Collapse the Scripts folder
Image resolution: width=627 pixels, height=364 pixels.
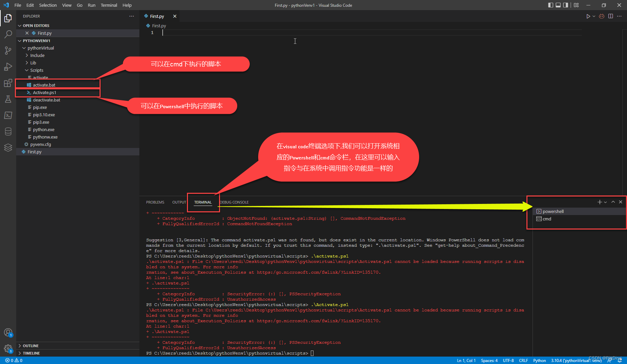pyautogui.click(x=78, y=70)
